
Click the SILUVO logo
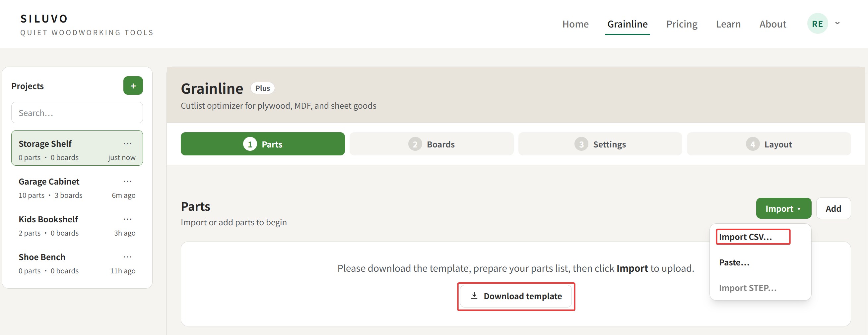[x=44, y=19]
